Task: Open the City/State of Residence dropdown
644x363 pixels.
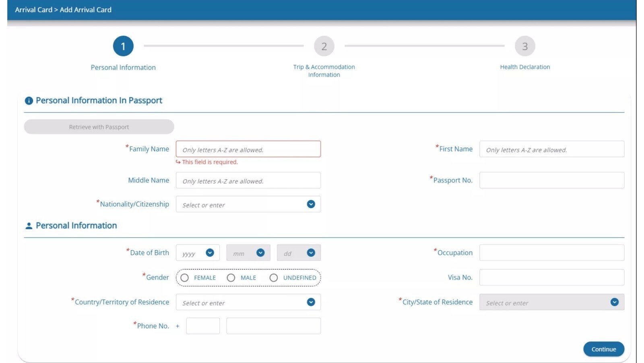Action: [x=614, y=302]
